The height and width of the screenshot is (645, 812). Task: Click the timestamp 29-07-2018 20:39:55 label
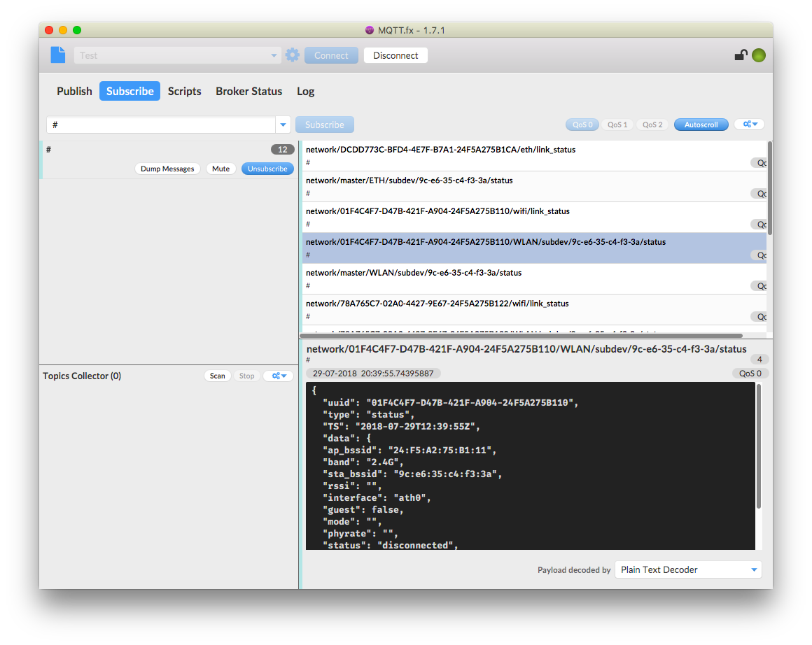click(373, 374)
